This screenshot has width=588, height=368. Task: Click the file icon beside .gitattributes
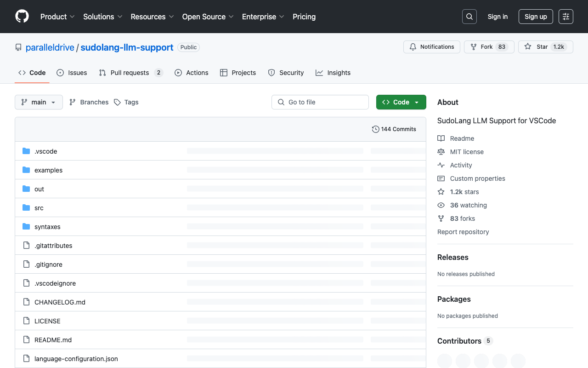[x=26, y=245]
